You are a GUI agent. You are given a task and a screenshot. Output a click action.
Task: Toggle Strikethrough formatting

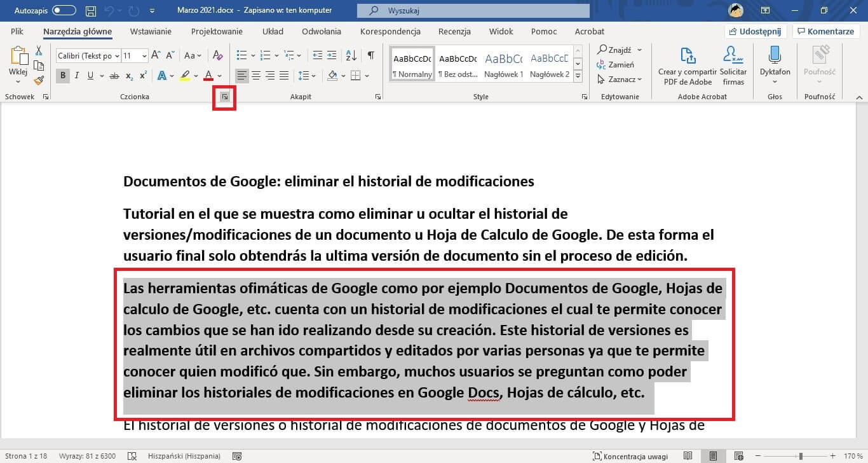click(114, 76)
